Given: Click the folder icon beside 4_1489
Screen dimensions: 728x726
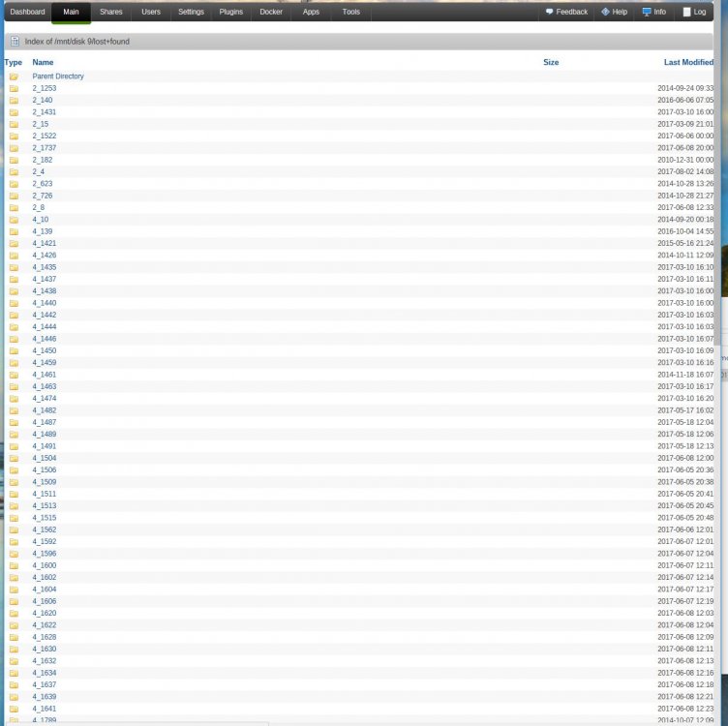Looking at the screenshot, I should 14,435.
